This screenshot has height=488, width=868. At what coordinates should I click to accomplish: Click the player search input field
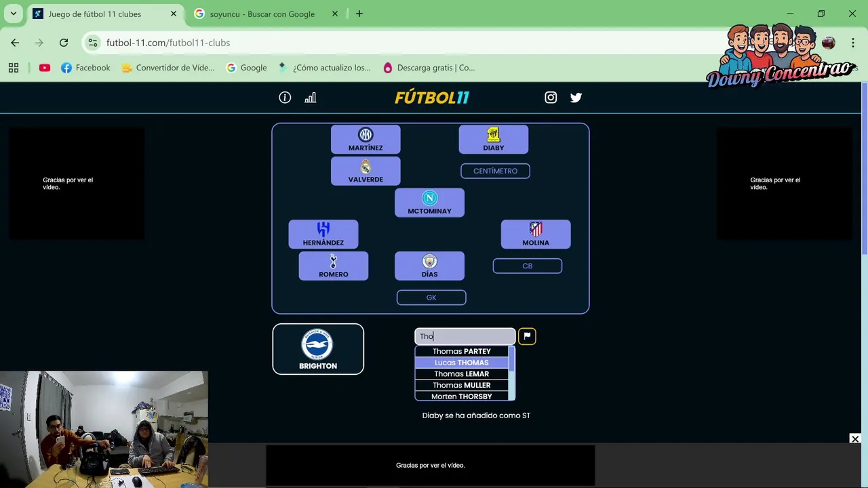(x=465, y=336)
